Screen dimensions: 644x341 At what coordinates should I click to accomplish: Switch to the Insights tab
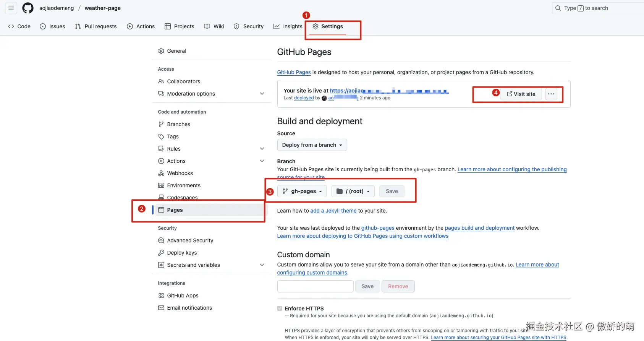[x=288, y=26]
